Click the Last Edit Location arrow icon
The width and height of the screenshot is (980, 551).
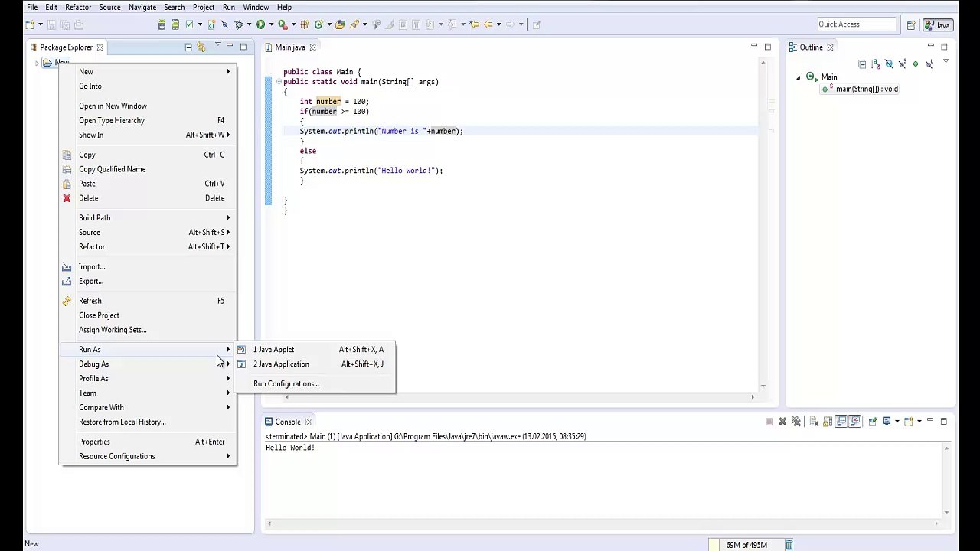(x=474, y=24)
